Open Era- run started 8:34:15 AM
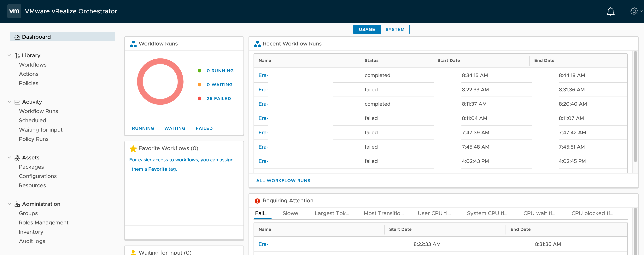Image resolution: width=644 pixels, height=255 pixels. pos(263,75)
